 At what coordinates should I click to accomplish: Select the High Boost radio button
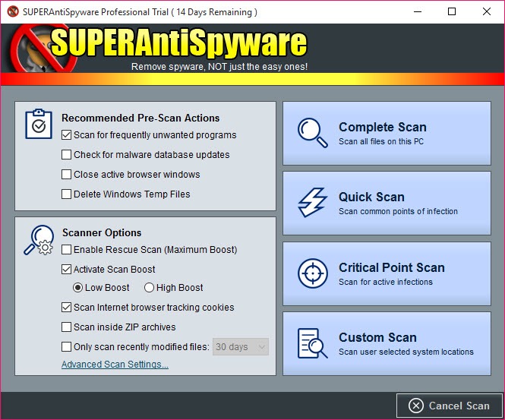(x=149, y=288)
